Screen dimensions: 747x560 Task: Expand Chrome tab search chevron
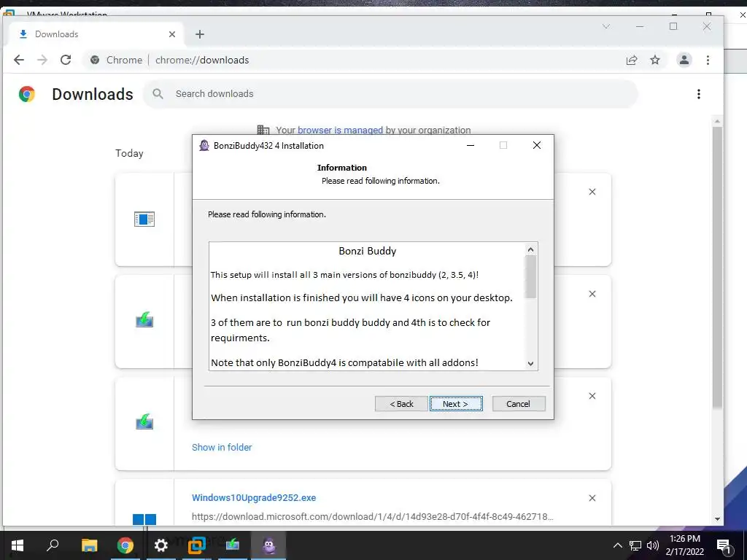click(x=606, y=26)
